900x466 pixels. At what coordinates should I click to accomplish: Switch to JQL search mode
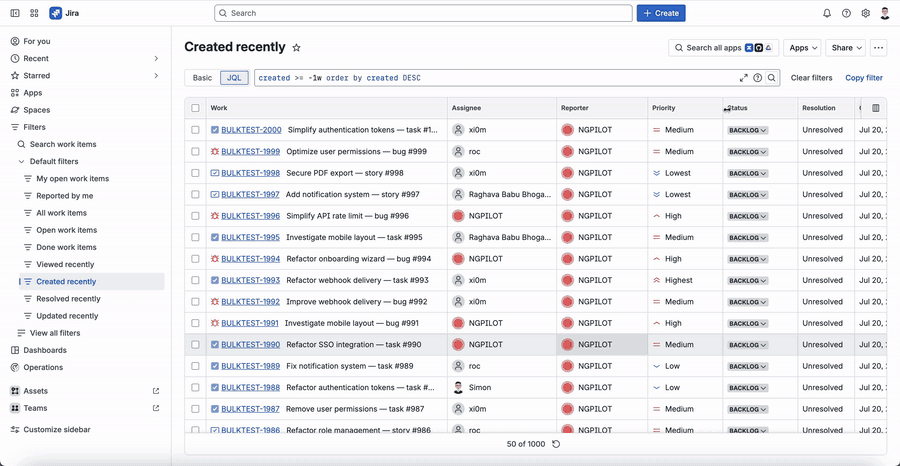[234, 78]
